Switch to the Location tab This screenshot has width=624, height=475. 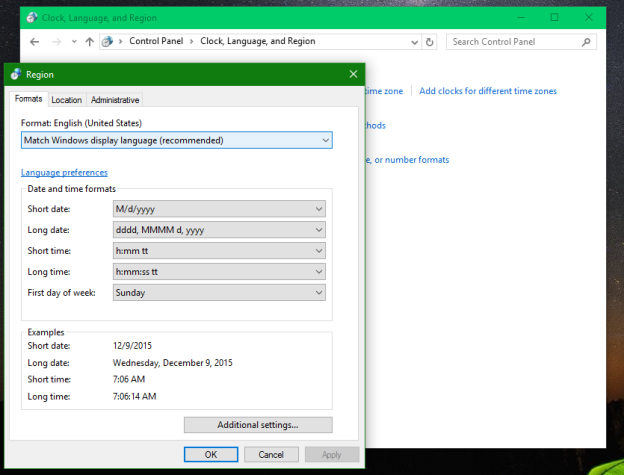(66, 100)
